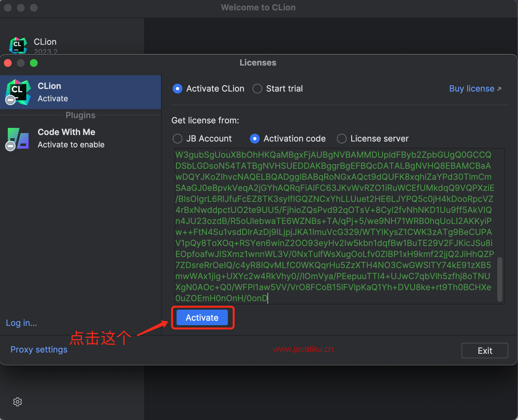
Task: Click the green zoom button of Licenses dialog
Action: (34, 63)
